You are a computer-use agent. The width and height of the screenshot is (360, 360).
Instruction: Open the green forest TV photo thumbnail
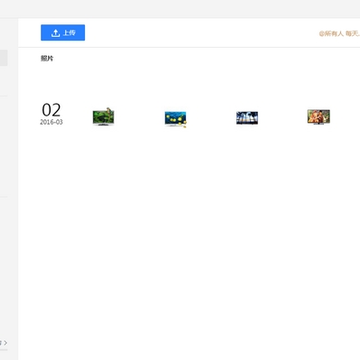pos(103,117)
